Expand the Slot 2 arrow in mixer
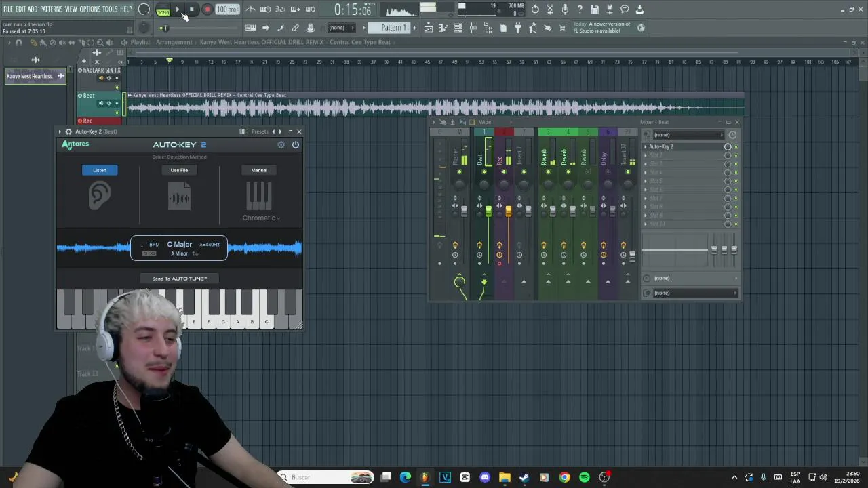Screen dimensions: 868x488 point(646,155)
